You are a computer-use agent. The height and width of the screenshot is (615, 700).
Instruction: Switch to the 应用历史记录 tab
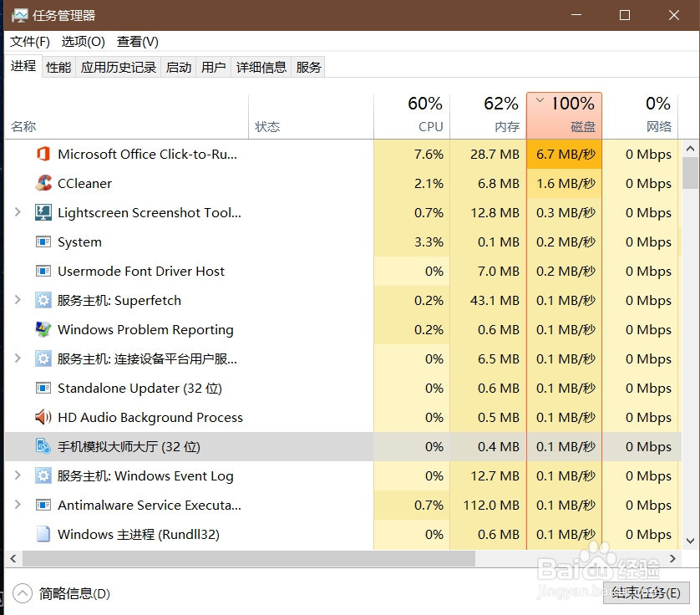pos(119,67)
